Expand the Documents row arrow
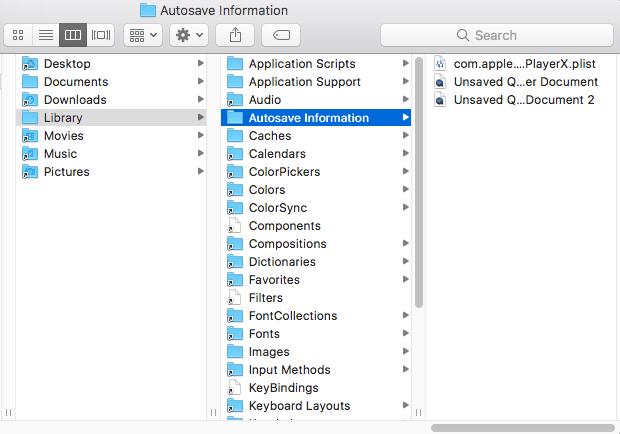Image resolution: width=620 pixels, height=434 pixels. [x=200, y=81]
